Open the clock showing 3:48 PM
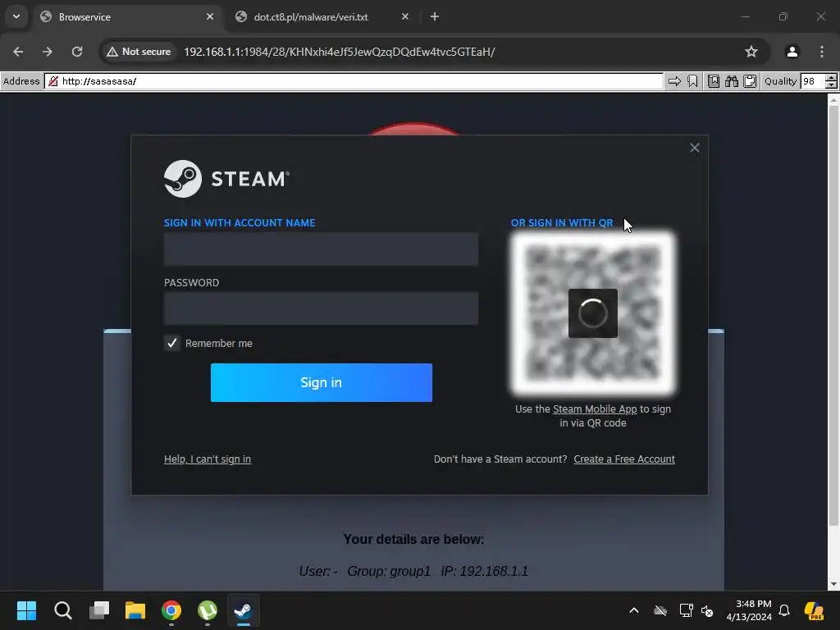 point(749,610)
